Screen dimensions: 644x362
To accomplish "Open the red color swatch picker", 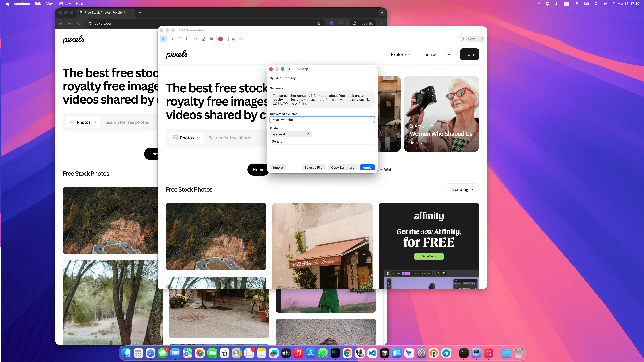I will (220, 39).
